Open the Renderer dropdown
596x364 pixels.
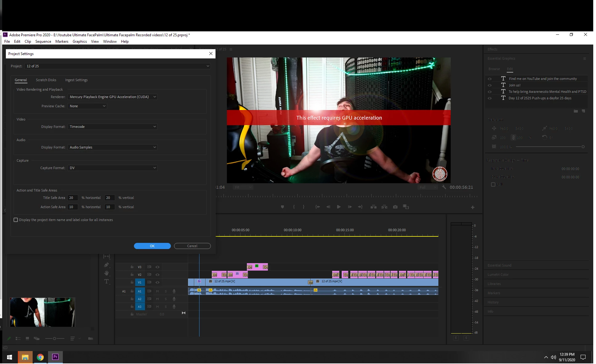[112, 97]
